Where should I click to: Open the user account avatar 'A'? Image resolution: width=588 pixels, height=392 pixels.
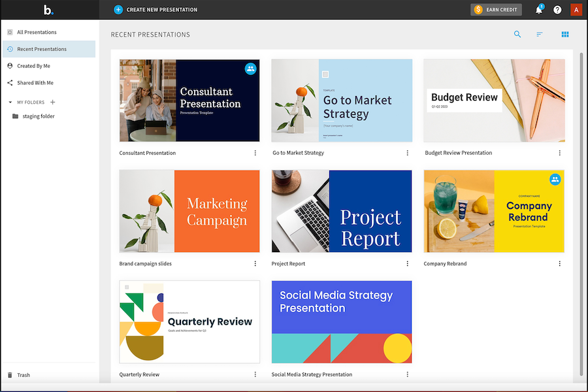(576, 10)
